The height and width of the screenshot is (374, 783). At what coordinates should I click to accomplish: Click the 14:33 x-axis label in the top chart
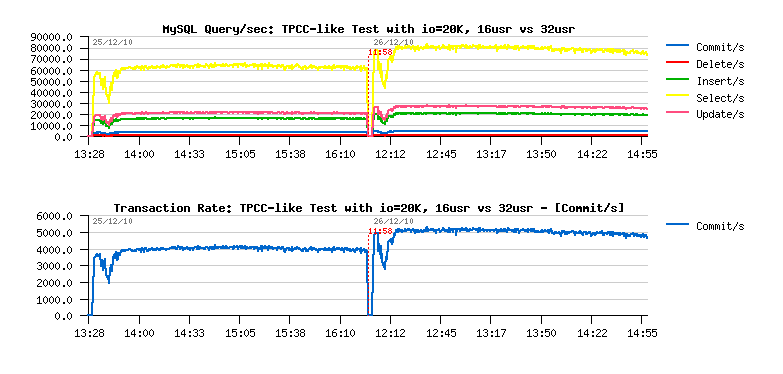click(189, 155)
